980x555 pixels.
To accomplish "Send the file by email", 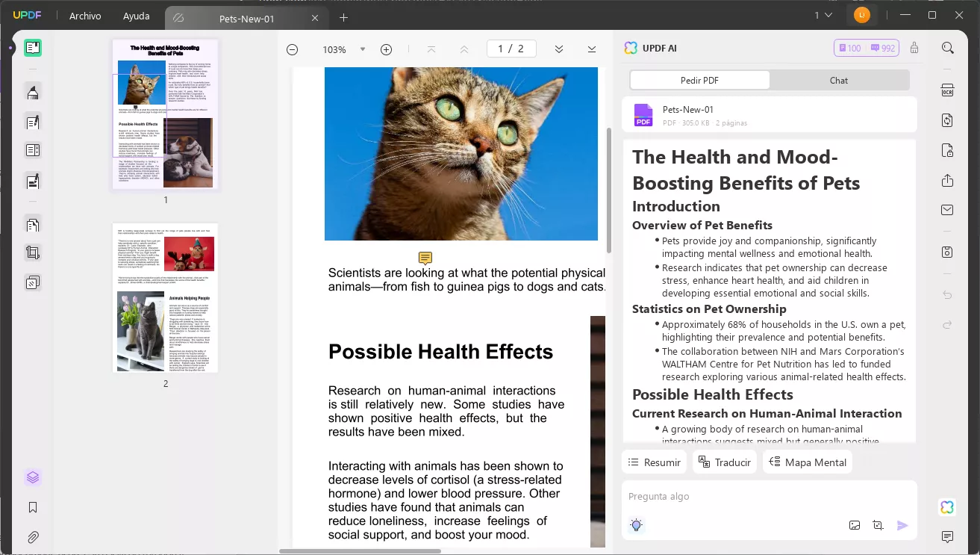I will 948,211.
